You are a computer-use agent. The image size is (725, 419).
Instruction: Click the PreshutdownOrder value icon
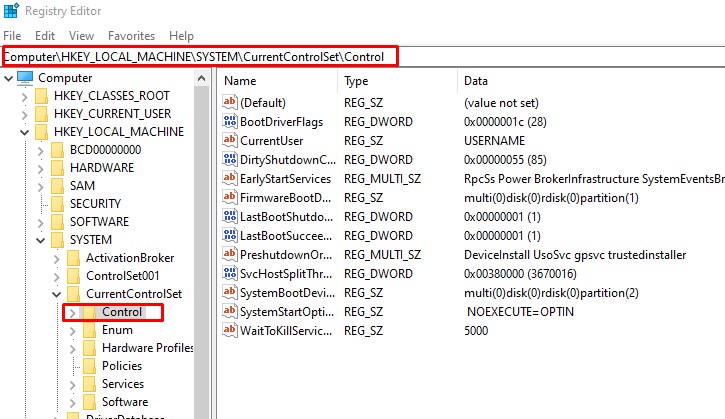tap(230, 254)
